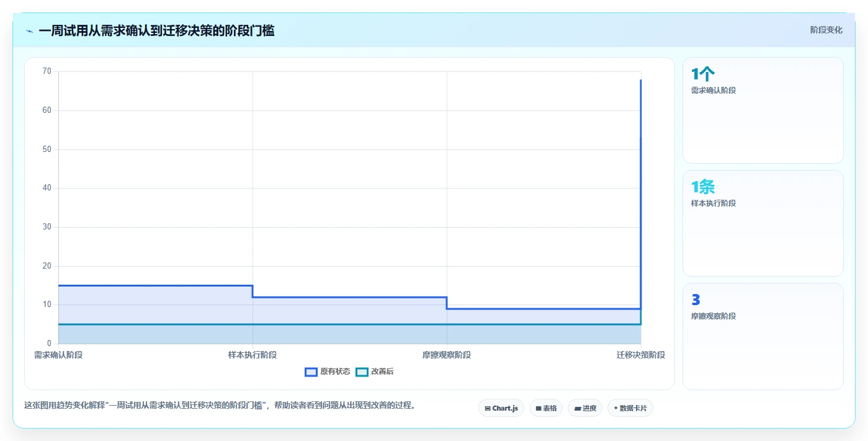Image resolution: width=868 pixels, height=441 pixels.
Task: Click the chart title heading text
Action: point(156,30)
